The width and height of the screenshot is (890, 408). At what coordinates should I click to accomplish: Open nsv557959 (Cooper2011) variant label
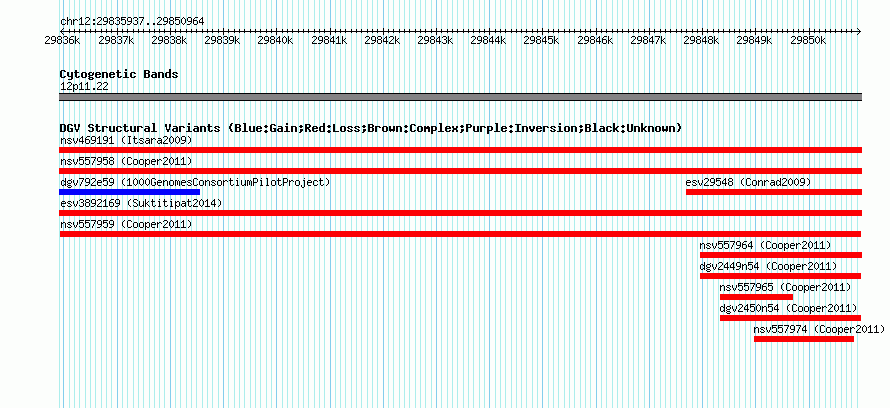126,224
